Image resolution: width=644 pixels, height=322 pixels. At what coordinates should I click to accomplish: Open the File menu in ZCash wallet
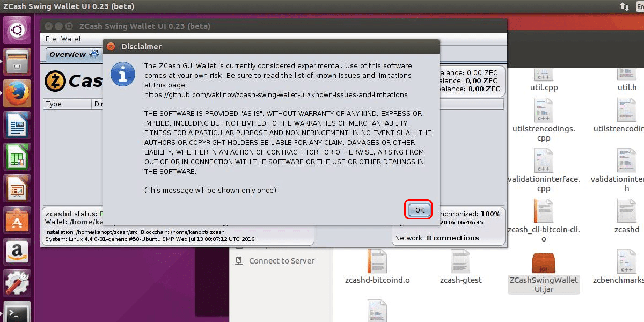point(51,39)
